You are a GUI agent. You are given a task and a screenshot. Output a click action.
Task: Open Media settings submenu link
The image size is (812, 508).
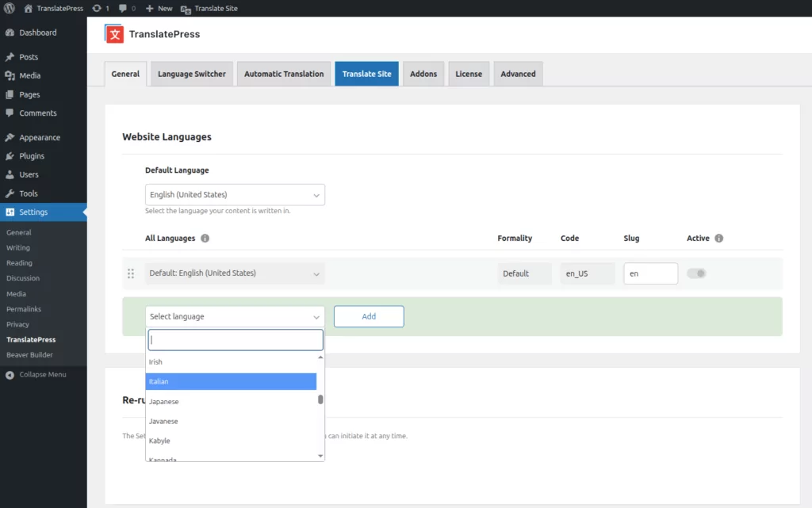[x=16, y=294]
